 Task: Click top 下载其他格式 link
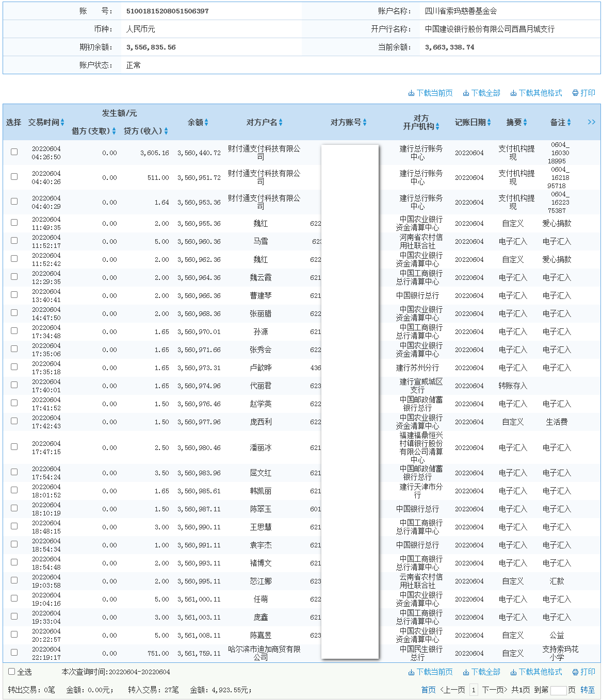click(541, 93)
